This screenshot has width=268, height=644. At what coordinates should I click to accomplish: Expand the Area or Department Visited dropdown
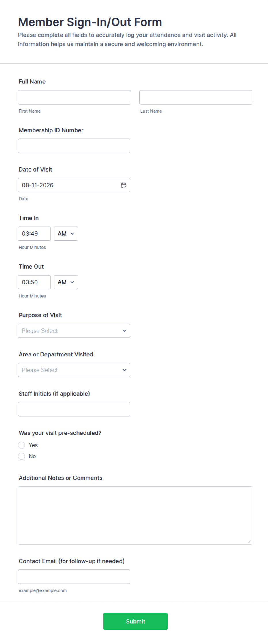tap(74, 370)
